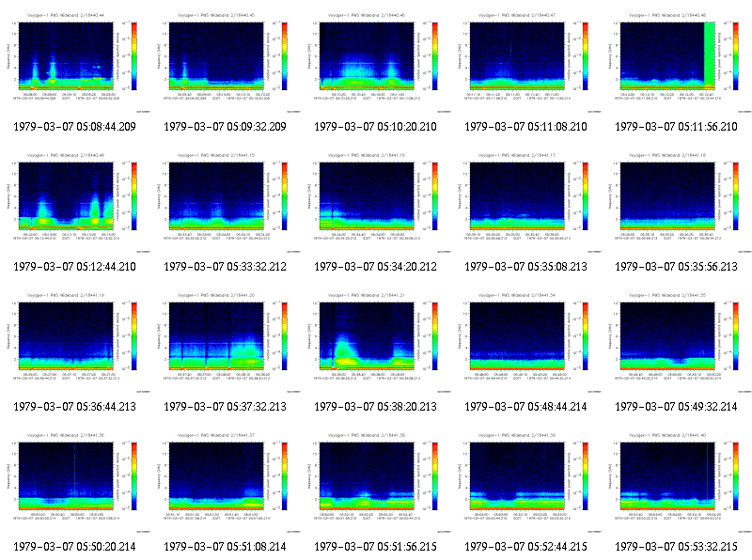The width and height of the screenshot is (752, 560).
Task: Open the spectrogram thumbnail for 05:53:32.215
Action: click(677, 483)
